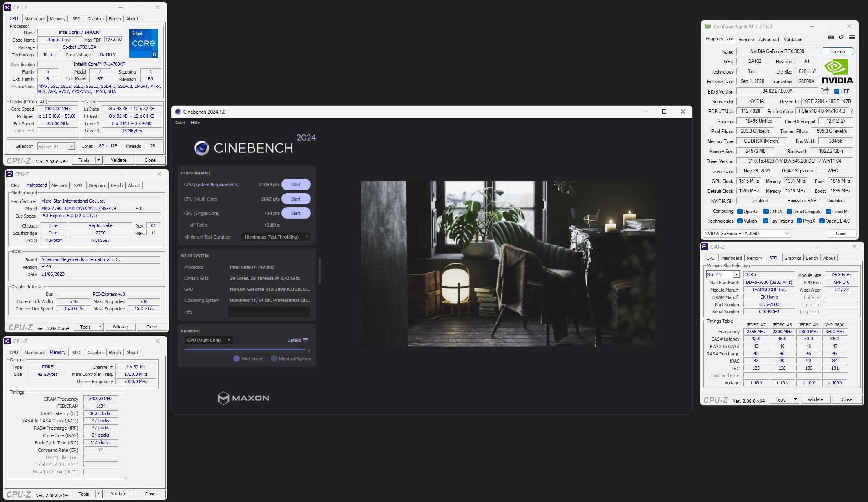Click the Maxon logo in Cinebench

[243, 398]
